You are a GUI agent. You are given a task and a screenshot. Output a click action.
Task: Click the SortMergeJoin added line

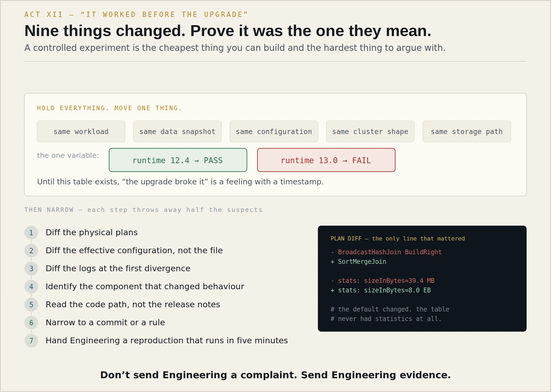coord(358,261)
